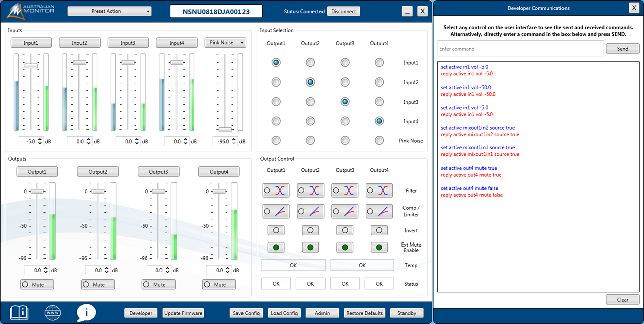Toggle the Output4 crossover Filter button
Image resolution: width=644 pixels, height=324 pixels.
[x=379, y=190]
